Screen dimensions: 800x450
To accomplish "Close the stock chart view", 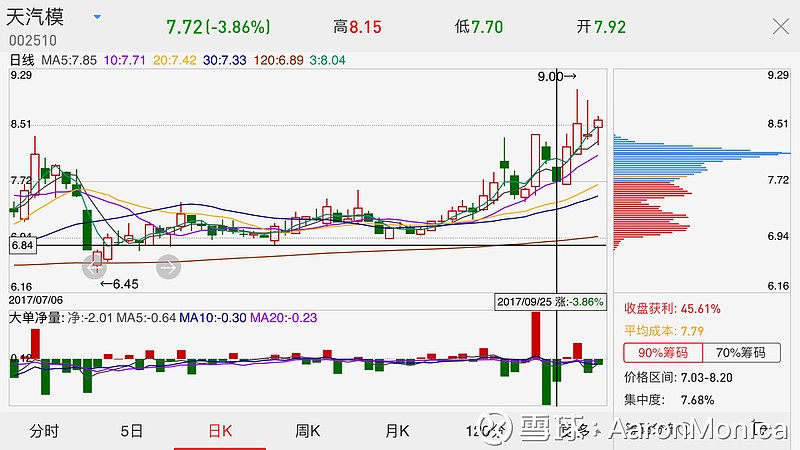I will [x=780, y=27].
